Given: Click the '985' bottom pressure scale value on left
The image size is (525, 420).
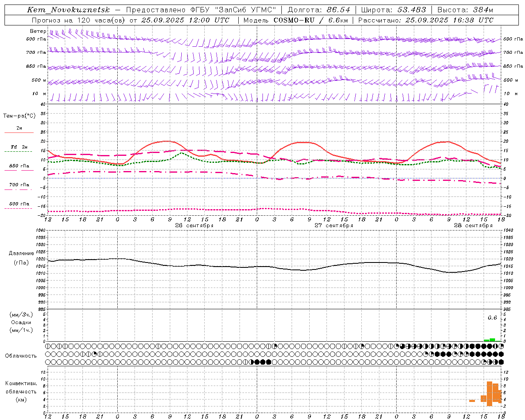Looking at the screenshot, I should pyautogui.click(x=41, y=309).
